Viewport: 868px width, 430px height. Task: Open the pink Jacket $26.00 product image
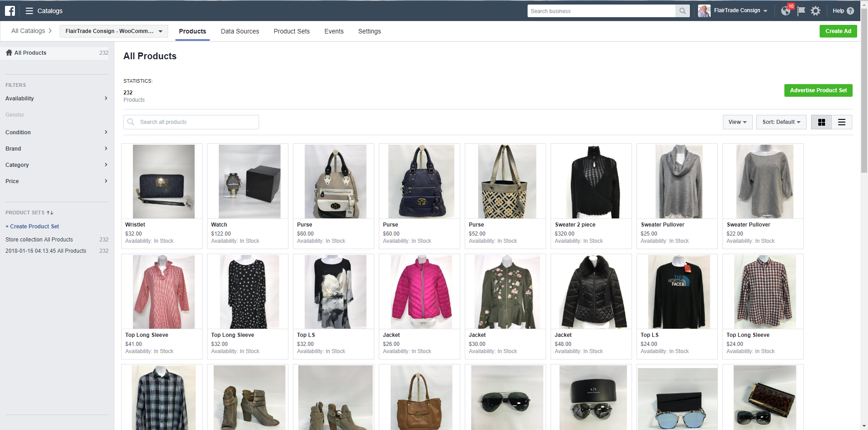[421, 292]
